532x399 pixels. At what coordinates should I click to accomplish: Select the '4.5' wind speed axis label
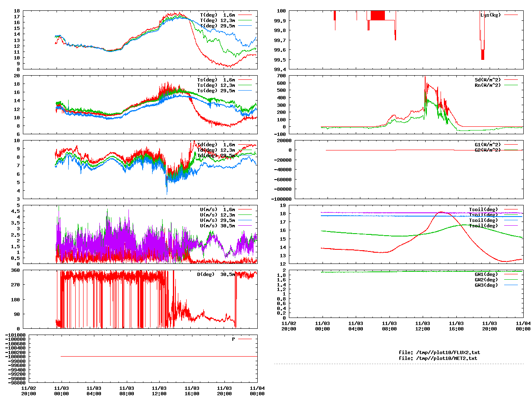coord(15,211)
